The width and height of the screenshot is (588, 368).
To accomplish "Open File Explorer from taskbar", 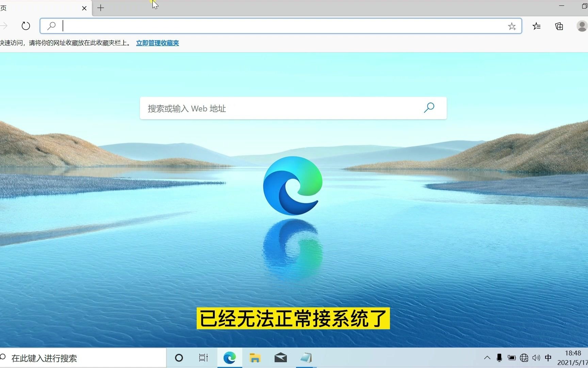I will tap(255, 358).
